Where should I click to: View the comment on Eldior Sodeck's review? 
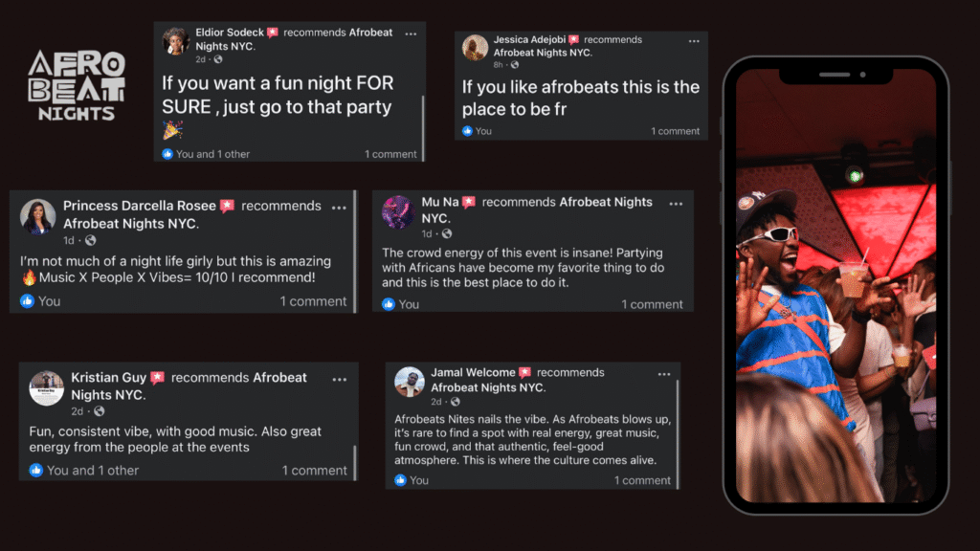click(x=390, y=154)
